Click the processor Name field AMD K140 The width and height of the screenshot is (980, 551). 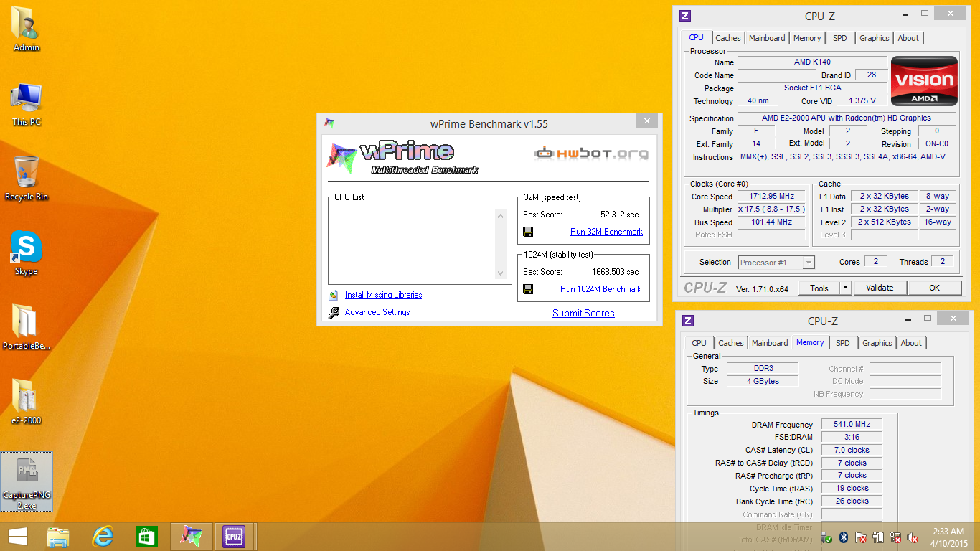tap(812, 62)
